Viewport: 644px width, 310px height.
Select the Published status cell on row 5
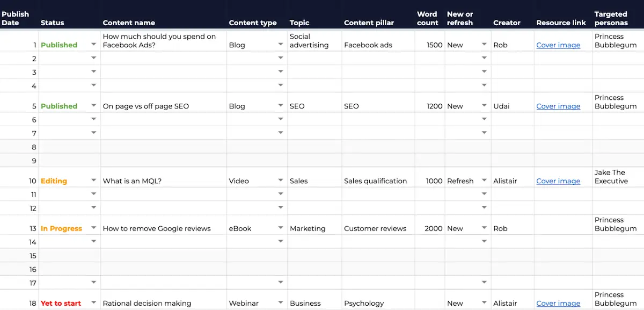pos(59,106)
